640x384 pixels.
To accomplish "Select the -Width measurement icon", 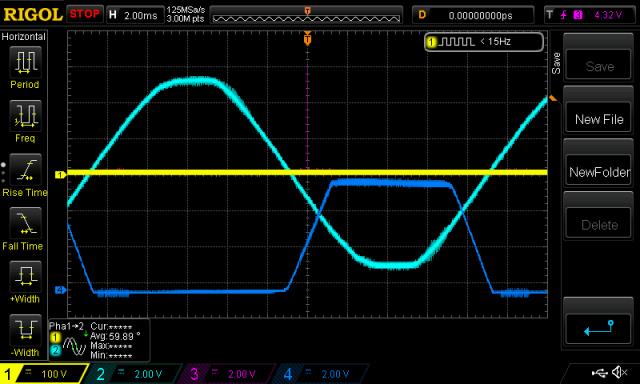I will click(25, 330).
